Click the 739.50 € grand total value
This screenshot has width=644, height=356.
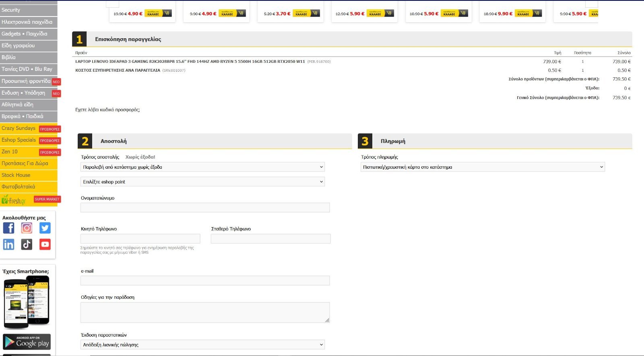click(621, 98)
